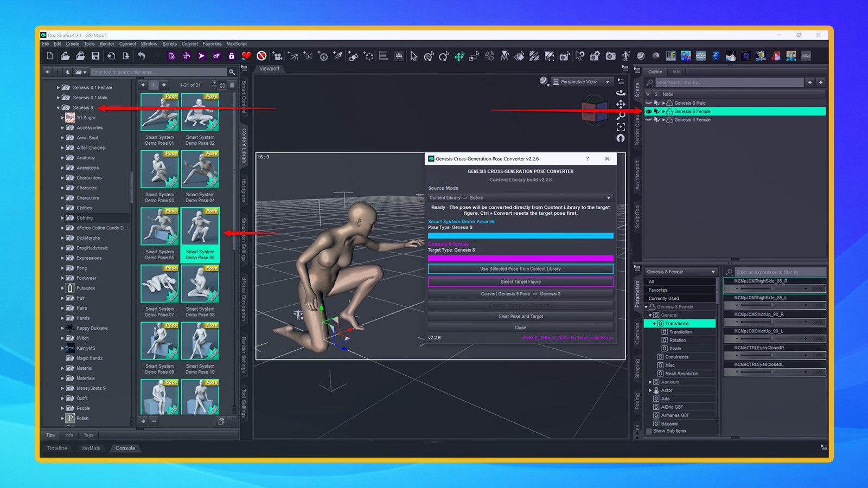Expand the Genesis 8 Male scene node
The image size is (868, 488).
(663, 103)
